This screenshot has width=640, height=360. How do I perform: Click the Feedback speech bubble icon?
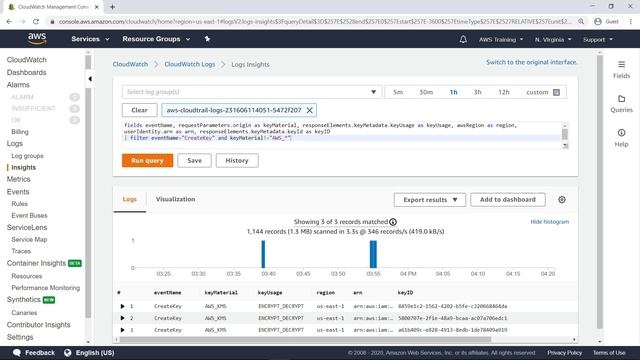(x=17, y=353)
